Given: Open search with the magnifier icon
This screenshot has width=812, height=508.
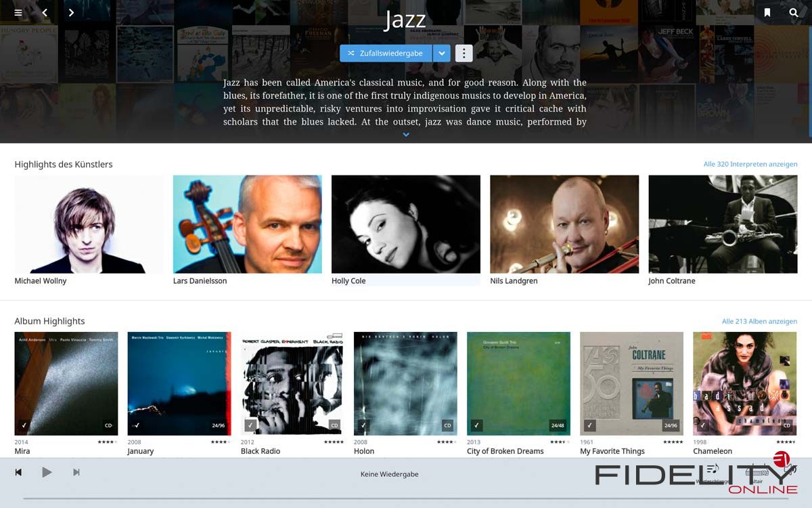Looking at the screenshot, I should point(794,13).
